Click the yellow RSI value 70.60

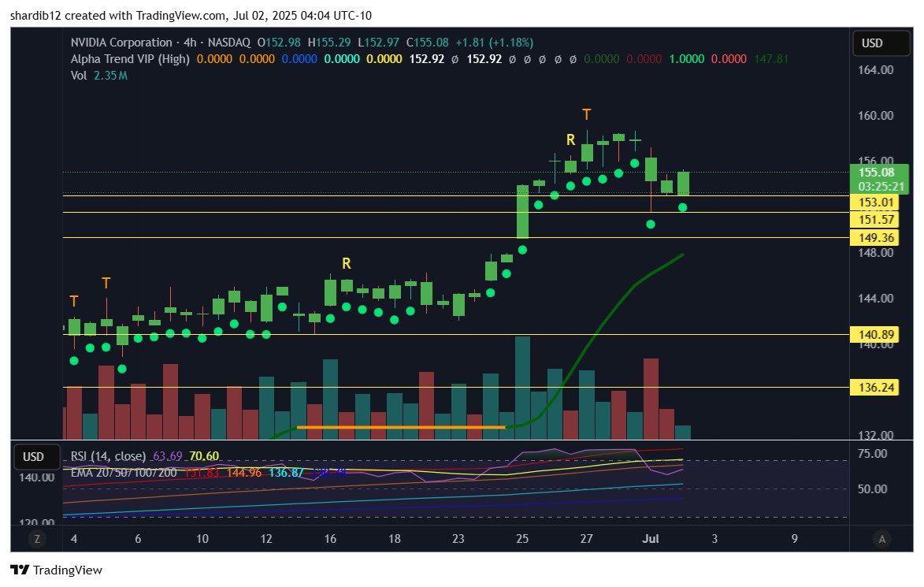pyautogui.click(x=204, y=456)
